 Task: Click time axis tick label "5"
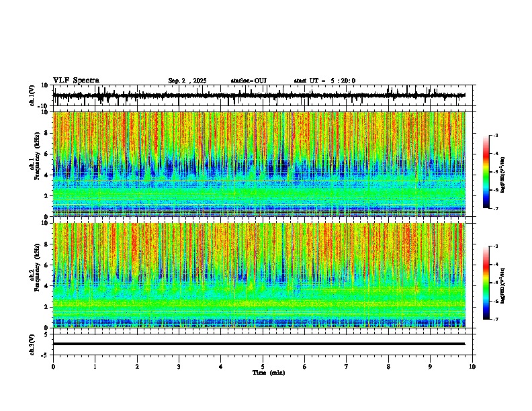[263, 367]
